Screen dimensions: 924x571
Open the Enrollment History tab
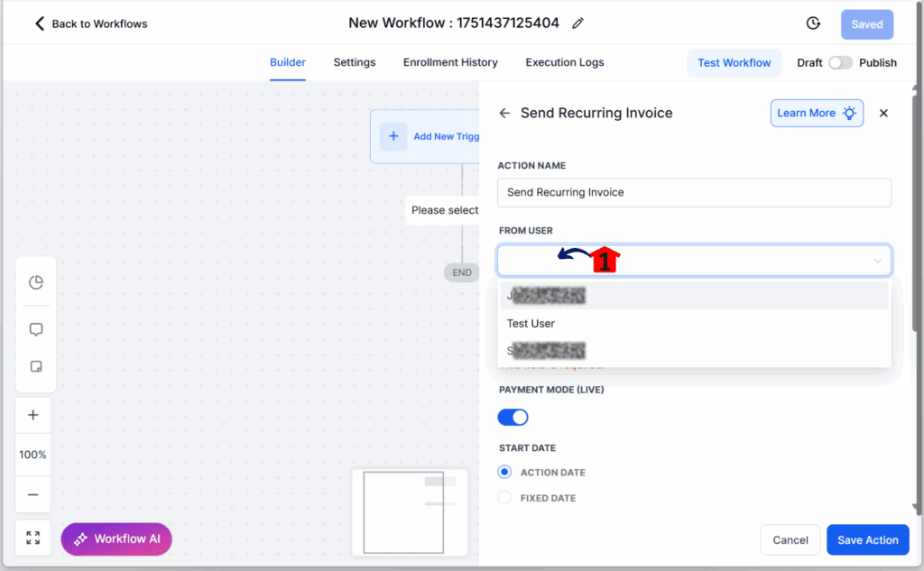[x=450, y=62]
